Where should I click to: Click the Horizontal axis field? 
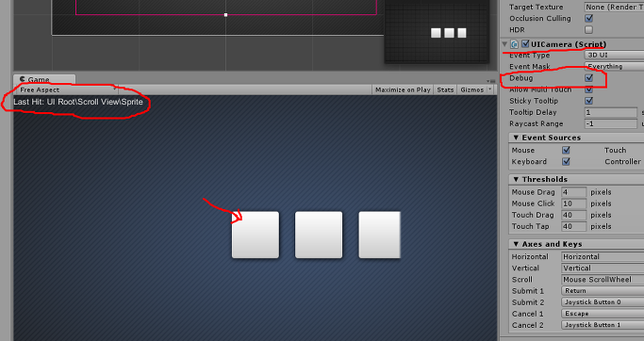603,257
